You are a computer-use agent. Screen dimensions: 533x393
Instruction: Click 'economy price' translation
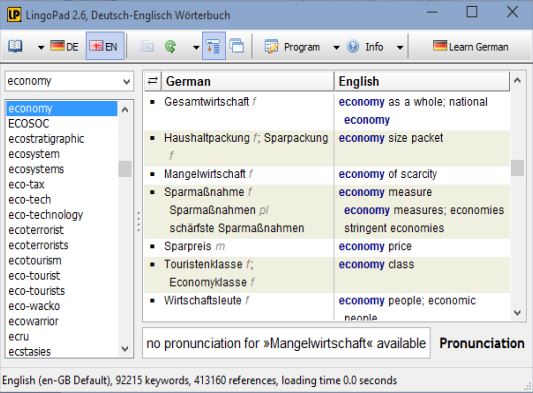coord(375,246)
